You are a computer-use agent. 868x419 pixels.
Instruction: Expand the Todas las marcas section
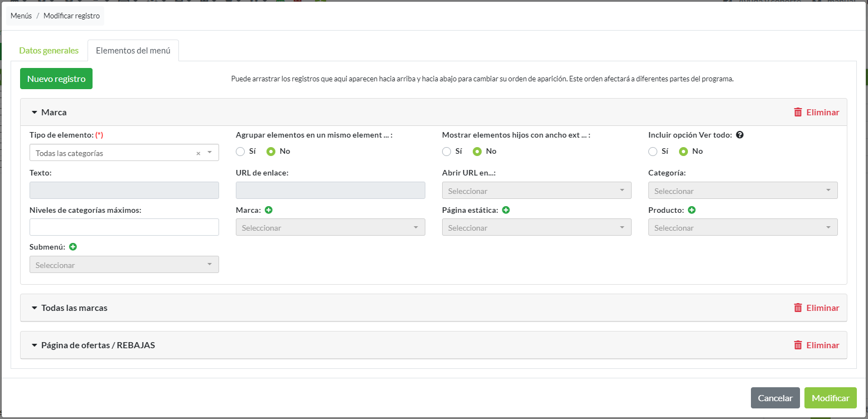coord(74,308)
